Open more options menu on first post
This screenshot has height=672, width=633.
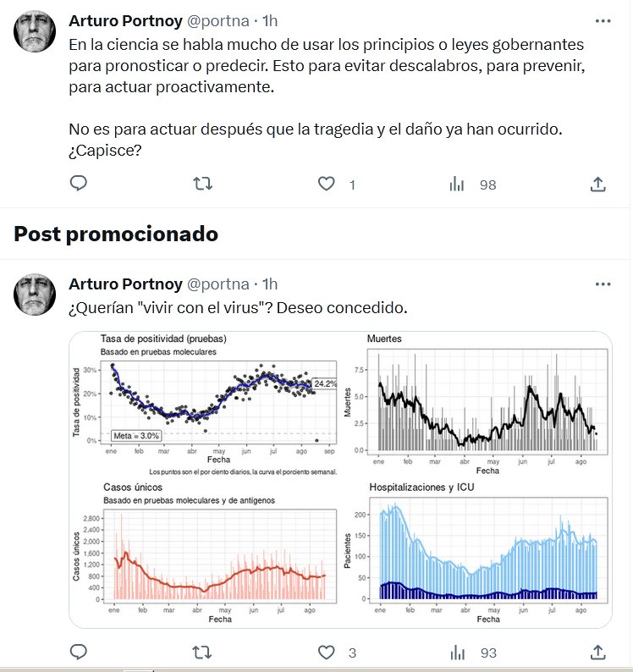(x=602, y=19)
